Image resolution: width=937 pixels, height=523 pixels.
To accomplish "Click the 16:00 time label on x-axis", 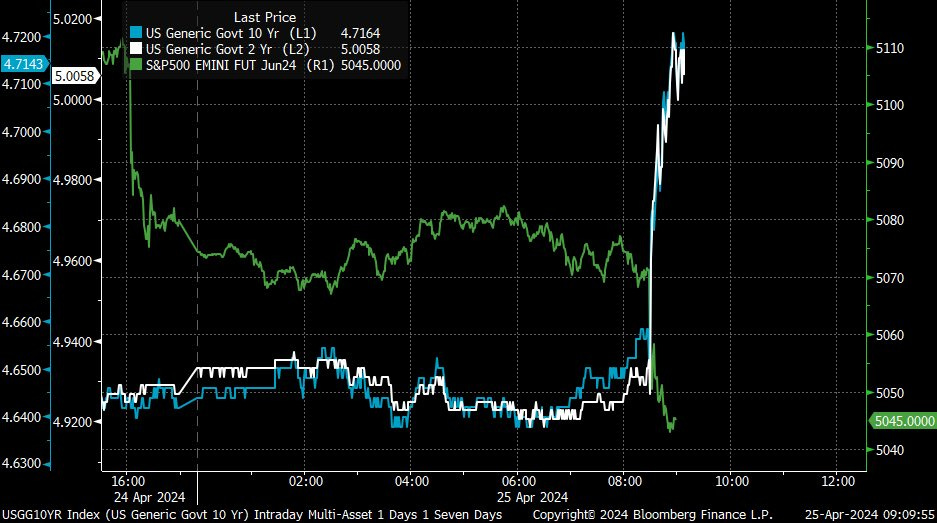I will point(130,480).
